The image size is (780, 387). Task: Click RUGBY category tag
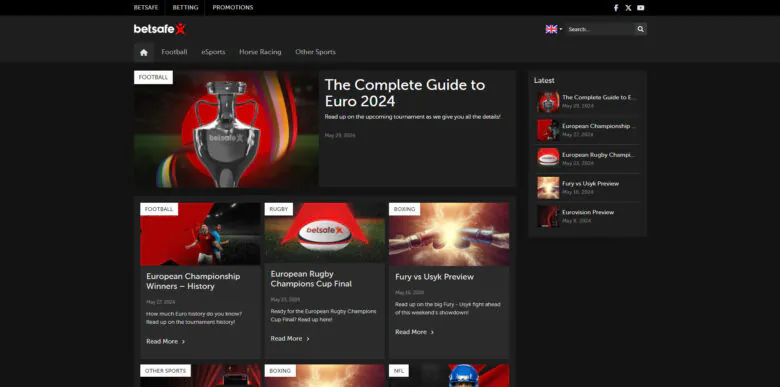(x=279, y=209)
